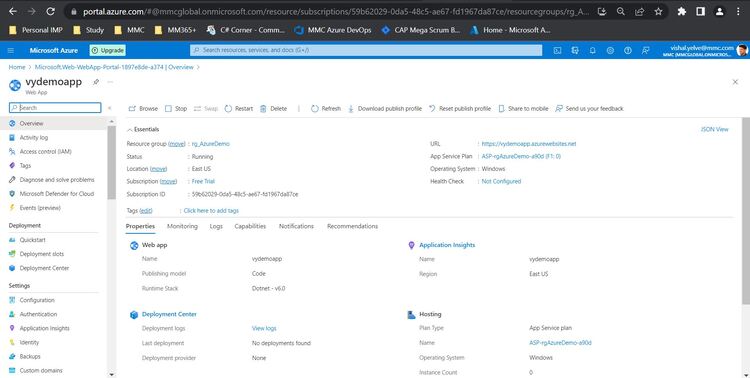Open the Azure portal hamburger menu
750x378 pixels.
click(x=11, y=50)
